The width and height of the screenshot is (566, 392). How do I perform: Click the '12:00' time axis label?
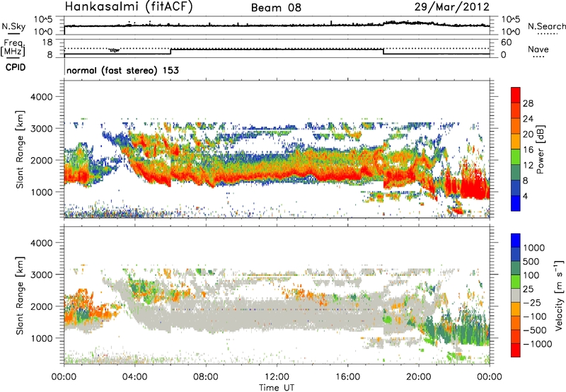[x=277, y=377]
